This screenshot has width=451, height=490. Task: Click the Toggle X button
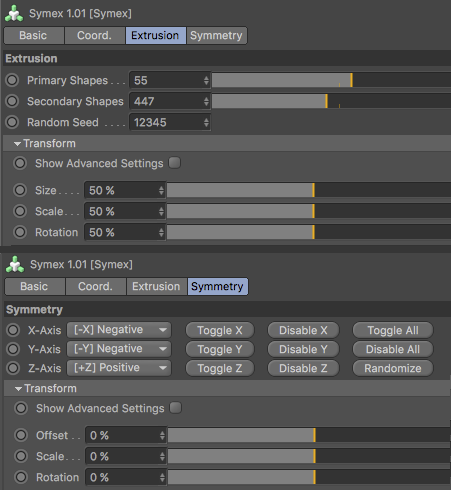point(220,330)
